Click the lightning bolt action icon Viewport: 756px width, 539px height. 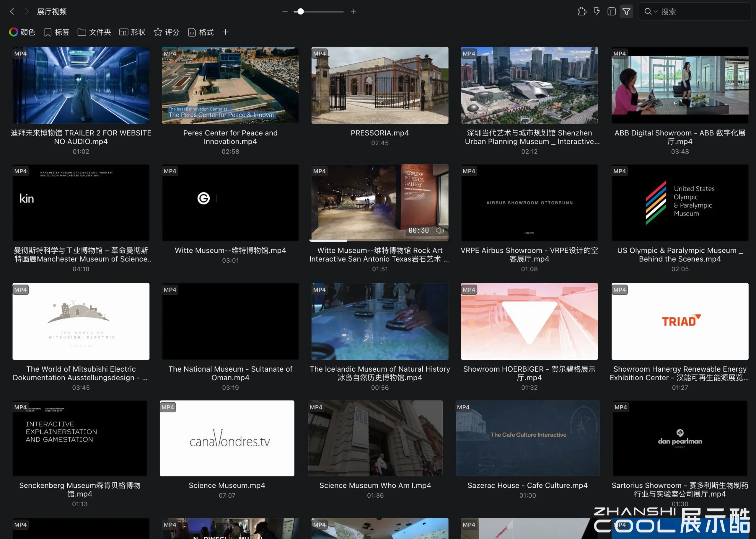point(597,12)
